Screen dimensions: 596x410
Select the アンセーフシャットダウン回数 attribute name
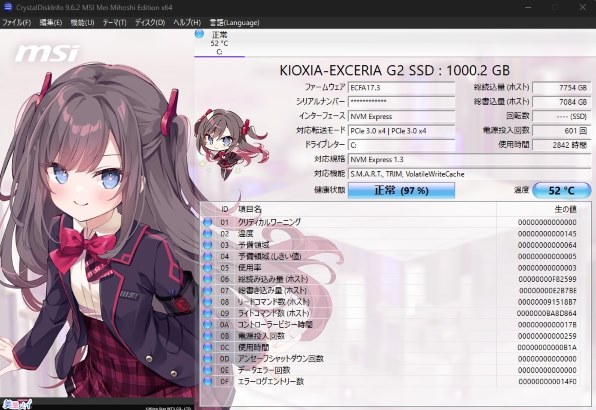pyautogui.click(x=281, y=359)
